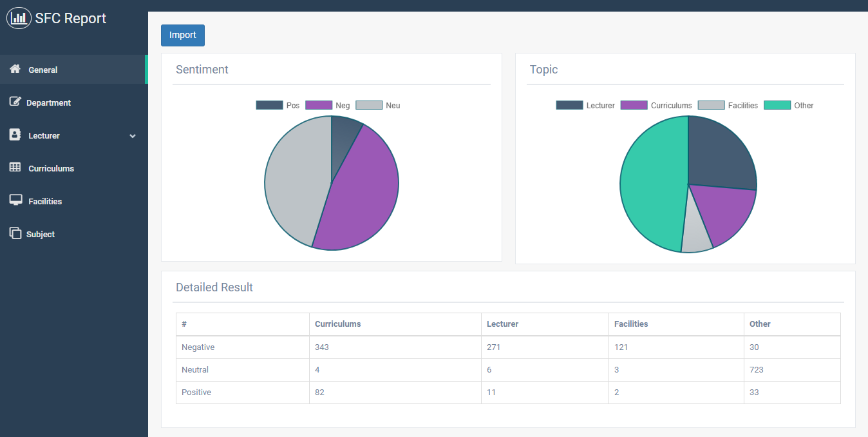
Task: Click the 271 Negative Lecturer cell
Action: (545, 347)
